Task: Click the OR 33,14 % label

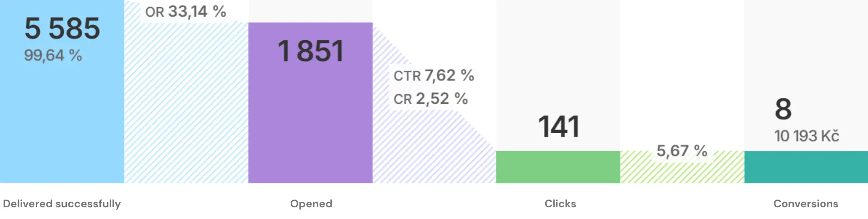Action: coord(185,11)
